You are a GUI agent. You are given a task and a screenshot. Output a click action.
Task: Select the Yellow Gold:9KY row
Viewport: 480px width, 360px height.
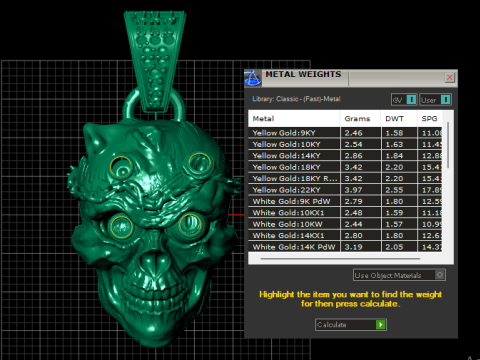(x=345, y=133)
